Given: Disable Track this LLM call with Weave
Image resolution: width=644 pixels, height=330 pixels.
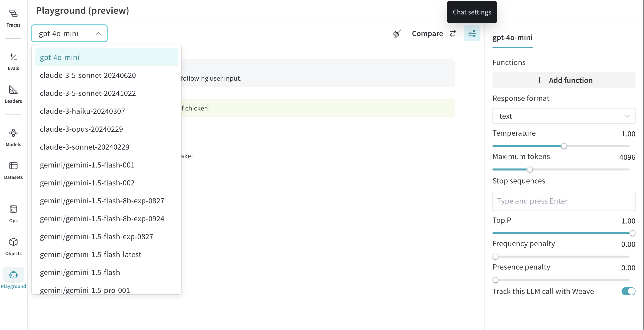Looking at the screenshot, I should 628,291.
